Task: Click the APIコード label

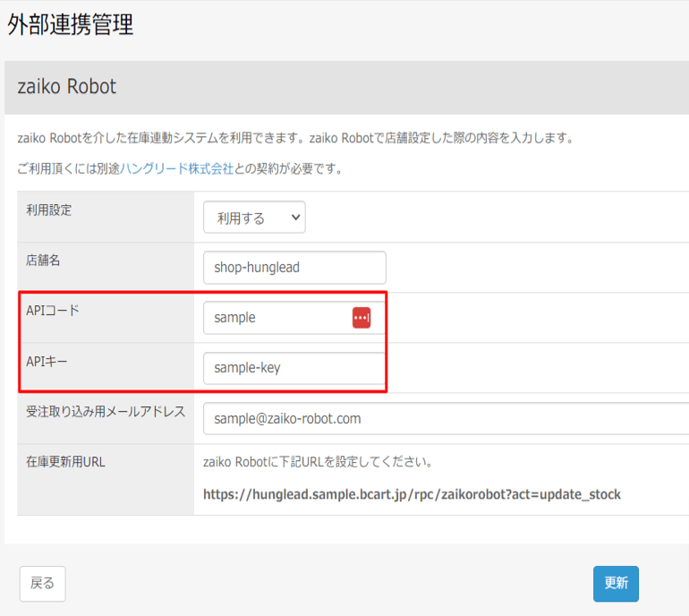Action: point(53,311)
